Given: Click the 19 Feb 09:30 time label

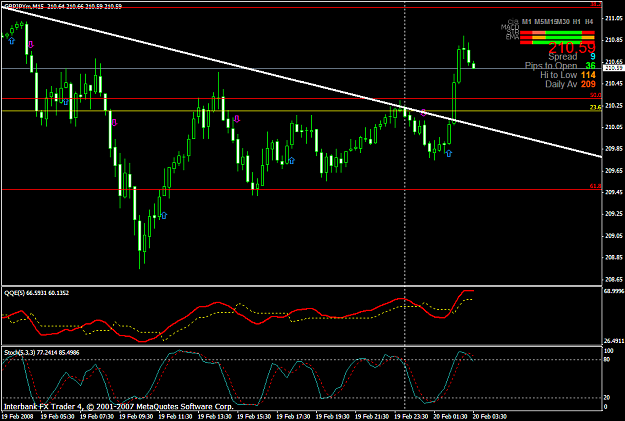Looking at the screenshot, I should [x=136, y=417].
